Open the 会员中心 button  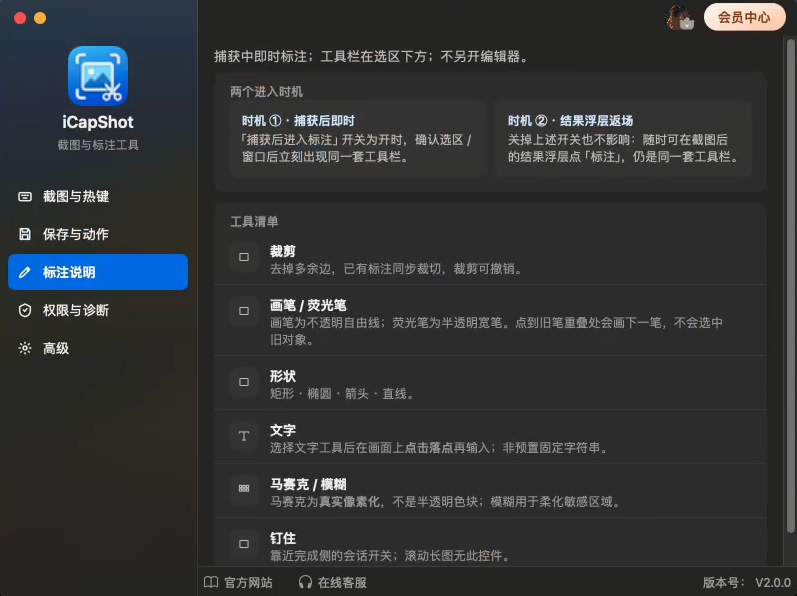tap(744, 17)
